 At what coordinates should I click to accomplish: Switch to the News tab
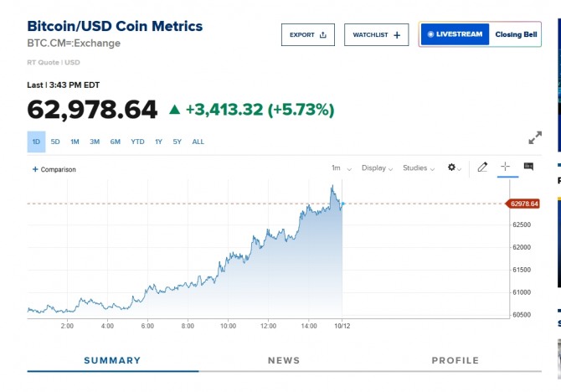tap(284, 360)
